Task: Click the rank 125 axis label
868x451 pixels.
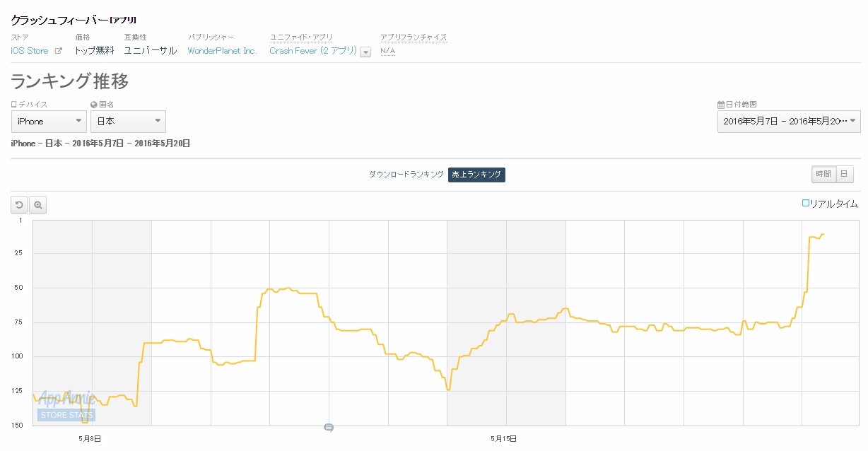Action: pos(16,391)
